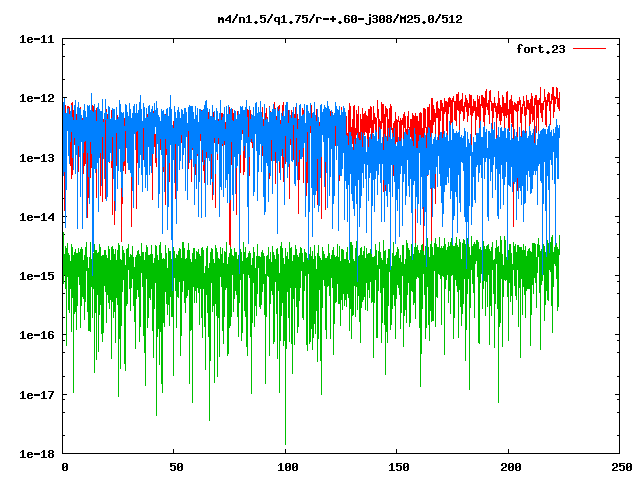Click the 1e-16 y-axis label
This screenshot has height=480, width=640.
(37, 336)
